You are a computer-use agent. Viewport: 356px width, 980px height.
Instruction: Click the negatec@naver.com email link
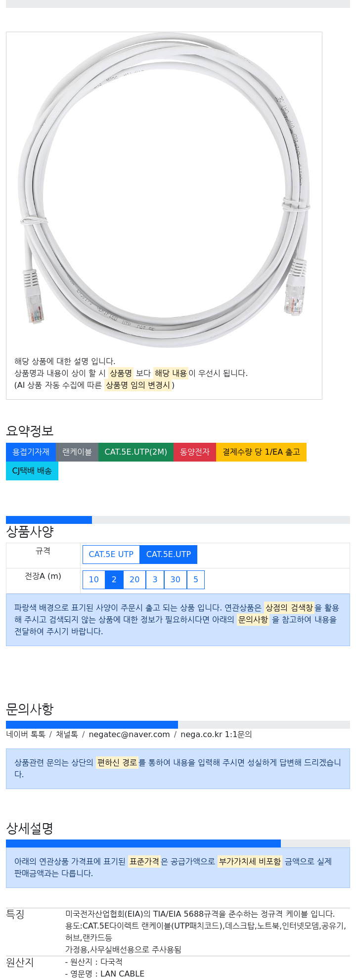coord(129,735)
